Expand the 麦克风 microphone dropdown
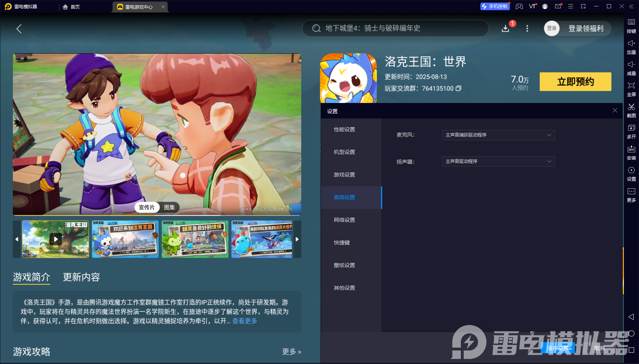The image size is (639, 364). [x=498, y=135]
